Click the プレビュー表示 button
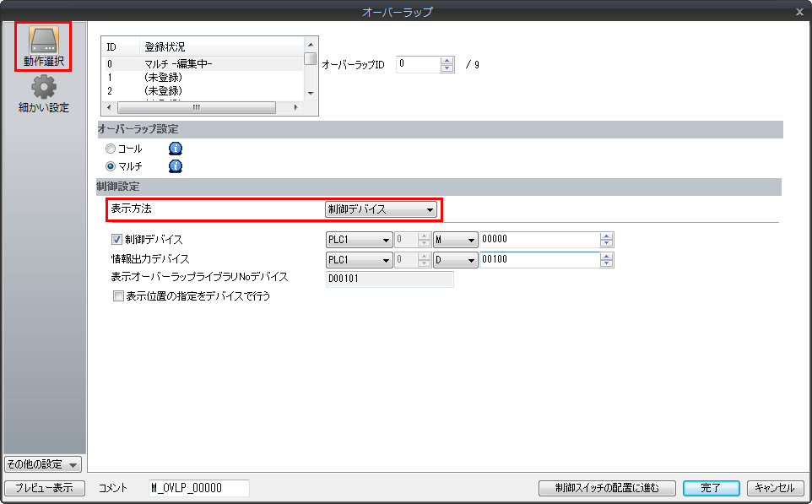This screenshot has width=812, height=504. 45,488
